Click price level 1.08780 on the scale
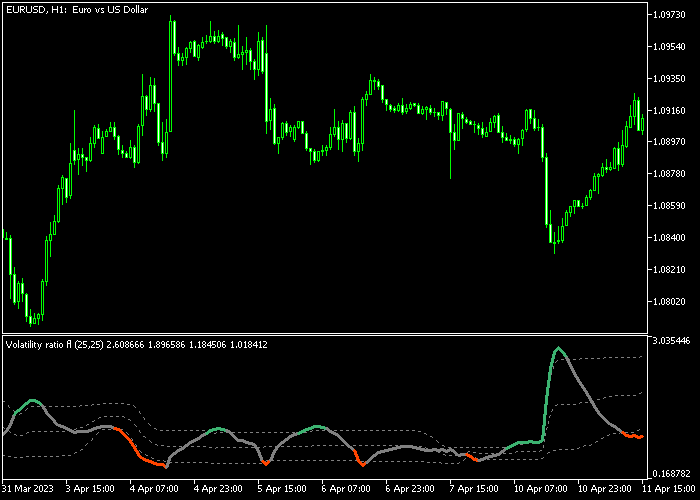 (x=669, y=174)
